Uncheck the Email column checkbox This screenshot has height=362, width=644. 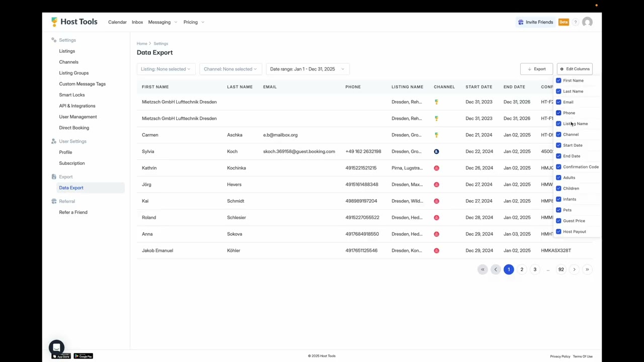point(558,102)
